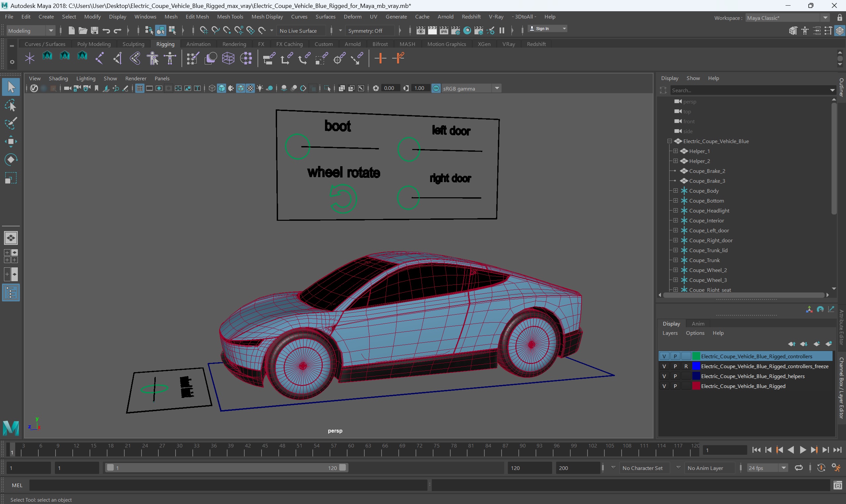
Task: Toggle the color management ON button
Action: (436, 88)
